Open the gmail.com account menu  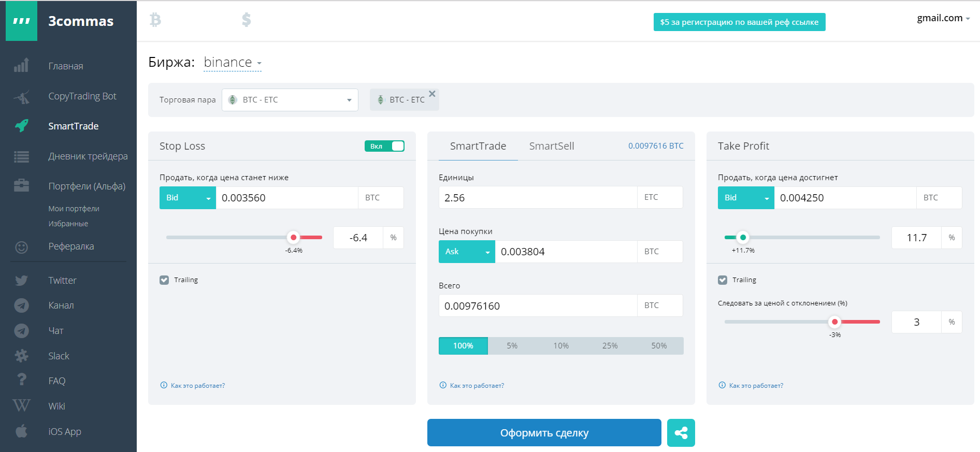(x=943, y=18)
